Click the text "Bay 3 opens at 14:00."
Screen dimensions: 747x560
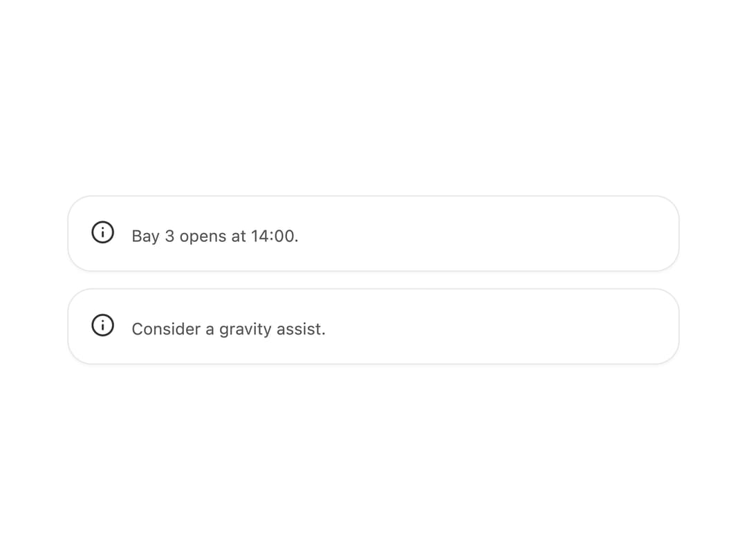pyautogui.click(x=215, y=236)
